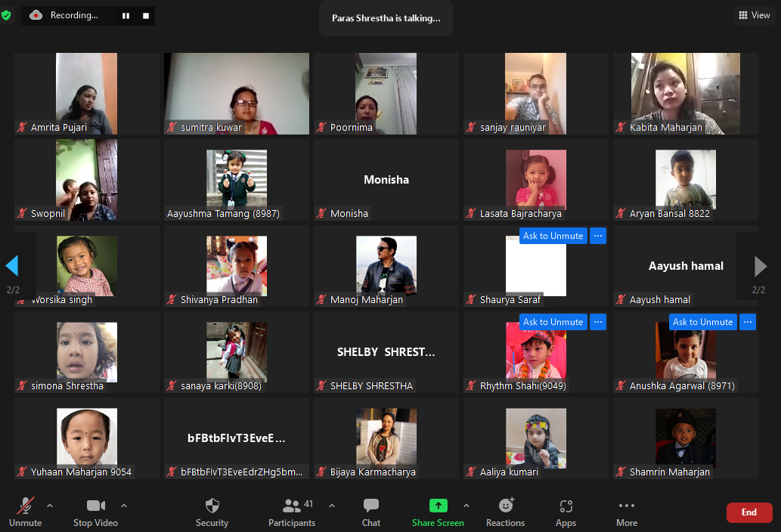This screenshot has height=532, width=781.
Task: Click muted mic icon for Aaliya kumari
Action: (x=471, y=472)
